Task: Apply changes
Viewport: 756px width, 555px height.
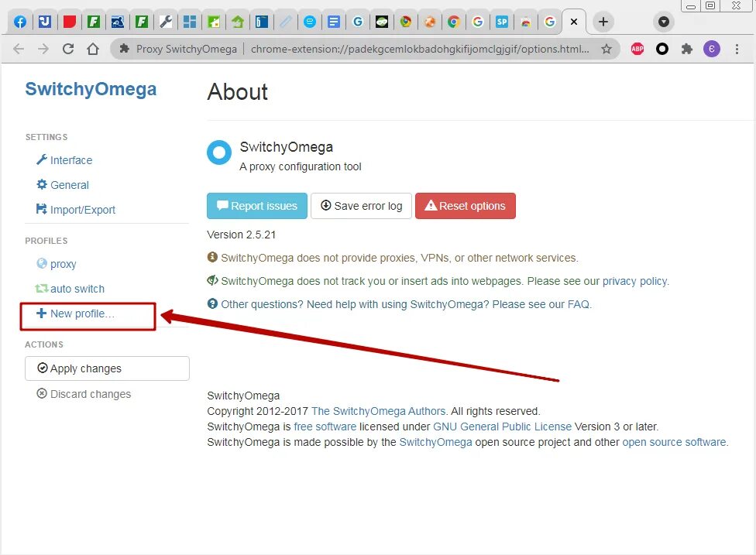Action: click(107, 368)
